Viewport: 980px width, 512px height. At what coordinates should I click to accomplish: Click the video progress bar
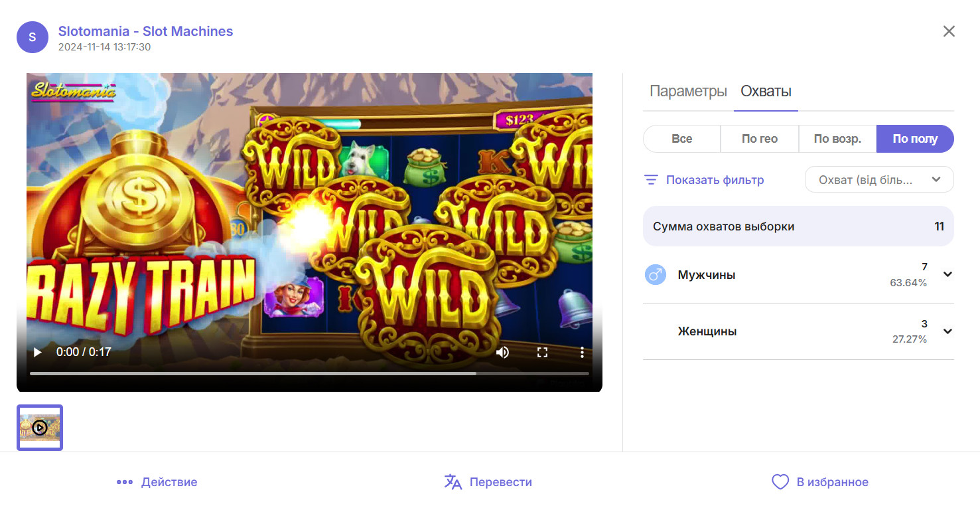click(x=309, y=373)
